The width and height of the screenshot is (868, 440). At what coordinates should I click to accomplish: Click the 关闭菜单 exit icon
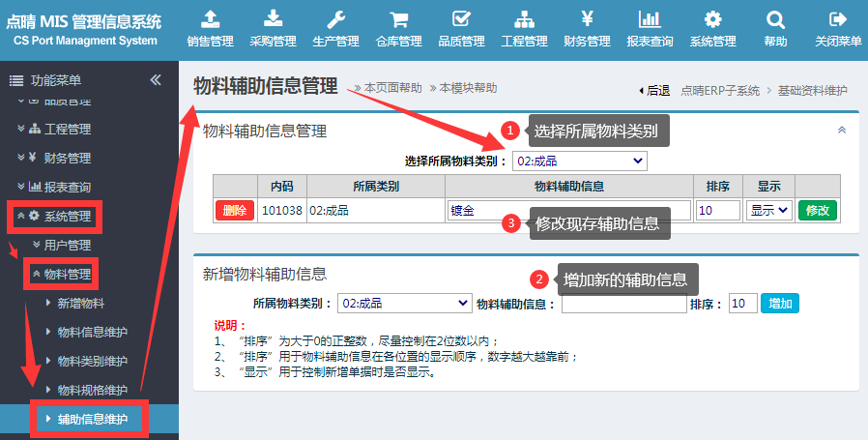coord(838,19)
